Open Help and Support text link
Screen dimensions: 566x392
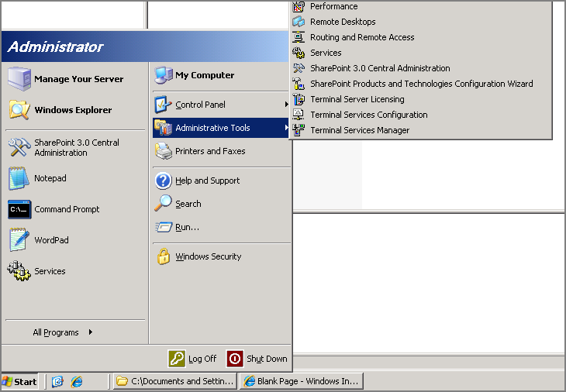pyautogui.click(x=207, y=181)
